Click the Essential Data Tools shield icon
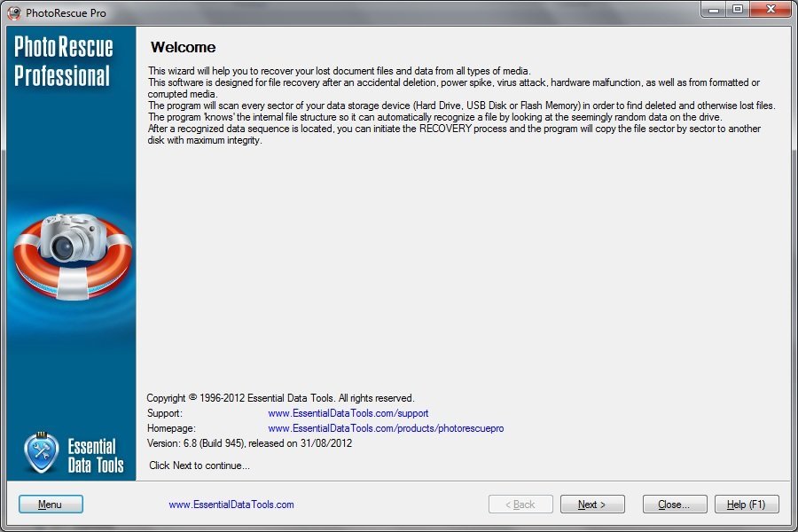798x532 pixels. (41, 452)
